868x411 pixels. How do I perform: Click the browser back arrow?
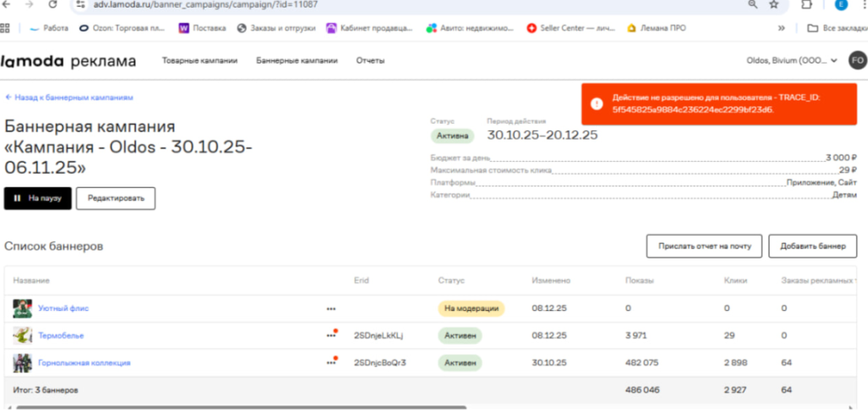[x=7, y=4]
